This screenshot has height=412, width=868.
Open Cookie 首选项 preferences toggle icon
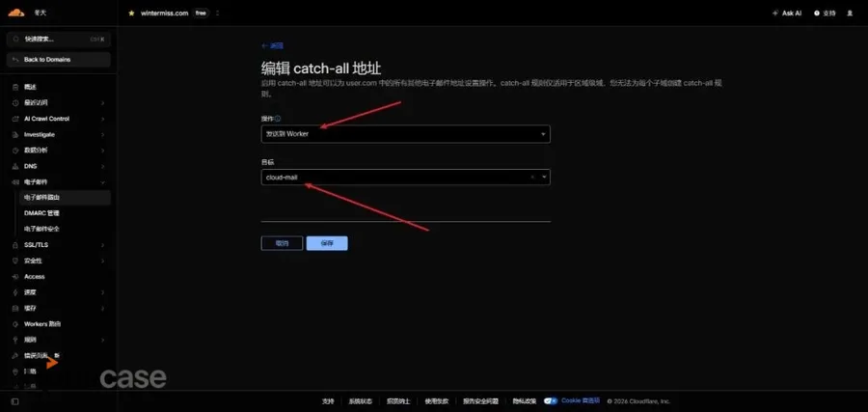pyautogui.click(x=551, y=401)
